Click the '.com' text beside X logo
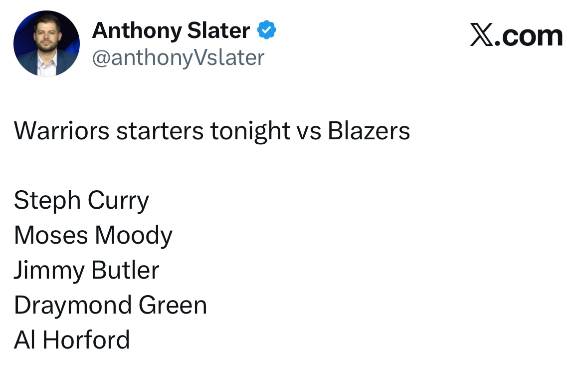Screen dimensions: 588x369 528,36
